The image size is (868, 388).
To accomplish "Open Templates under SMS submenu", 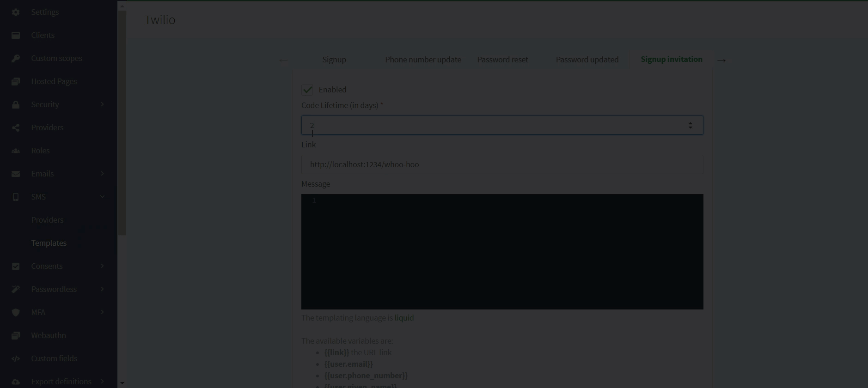I will [x=49, y=243].
